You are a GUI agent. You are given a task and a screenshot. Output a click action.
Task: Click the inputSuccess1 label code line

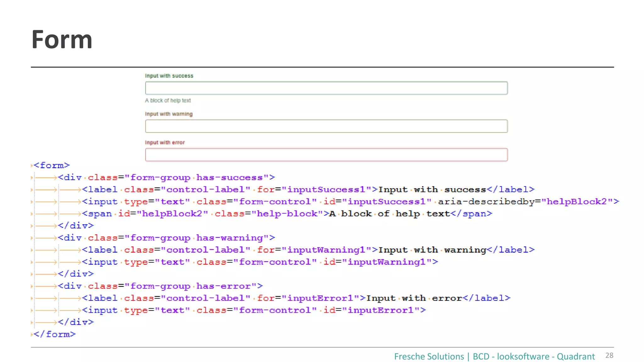click(x=308, y=189)
